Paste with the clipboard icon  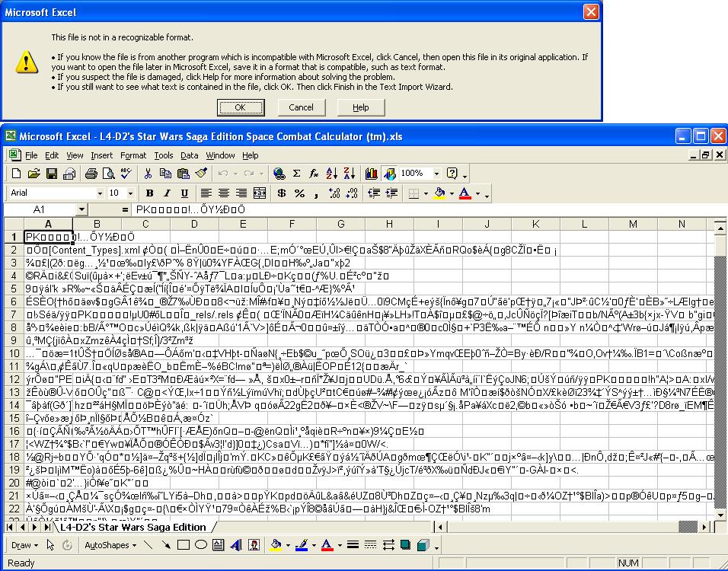tap(184, 174)
